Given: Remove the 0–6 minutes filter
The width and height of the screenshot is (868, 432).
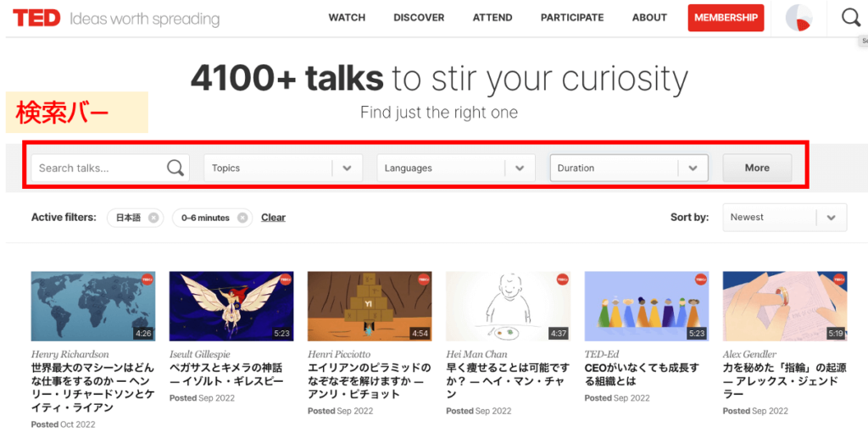Looking at the screenshot, I should point(242,218).
